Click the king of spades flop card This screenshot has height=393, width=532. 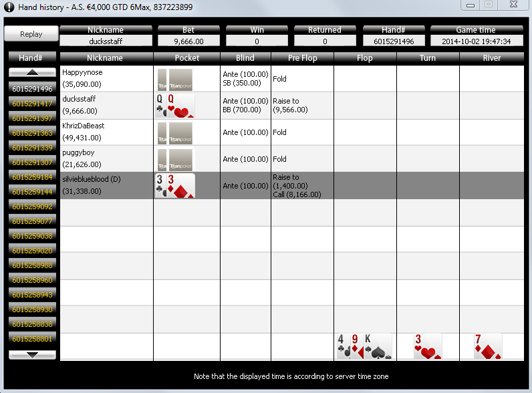[378, 346]
